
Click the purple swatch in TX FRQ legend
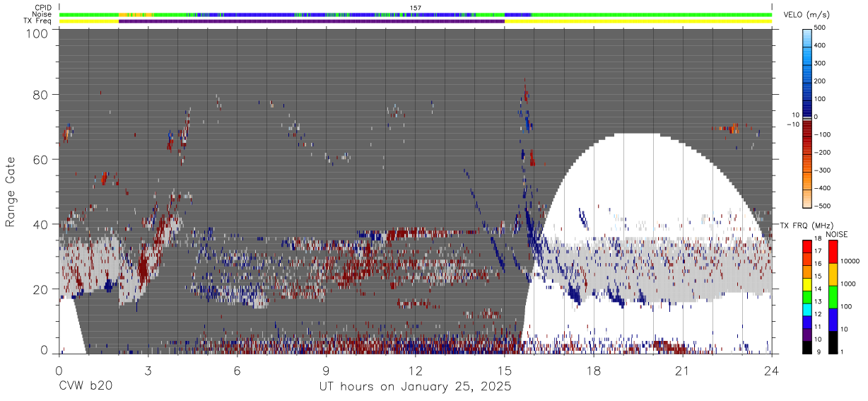[807, 334]
